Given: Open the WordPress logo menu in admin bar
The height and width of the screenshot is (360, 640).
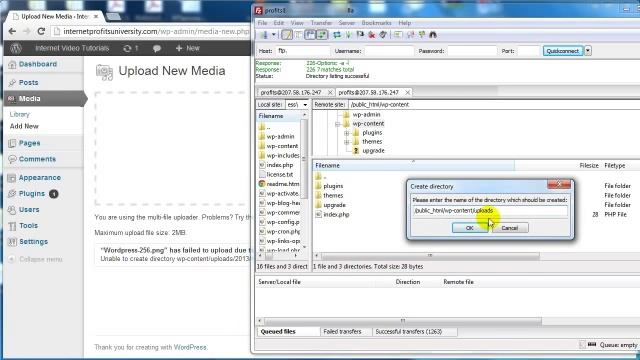Looking at the screenshot, I should pos(16,48).
